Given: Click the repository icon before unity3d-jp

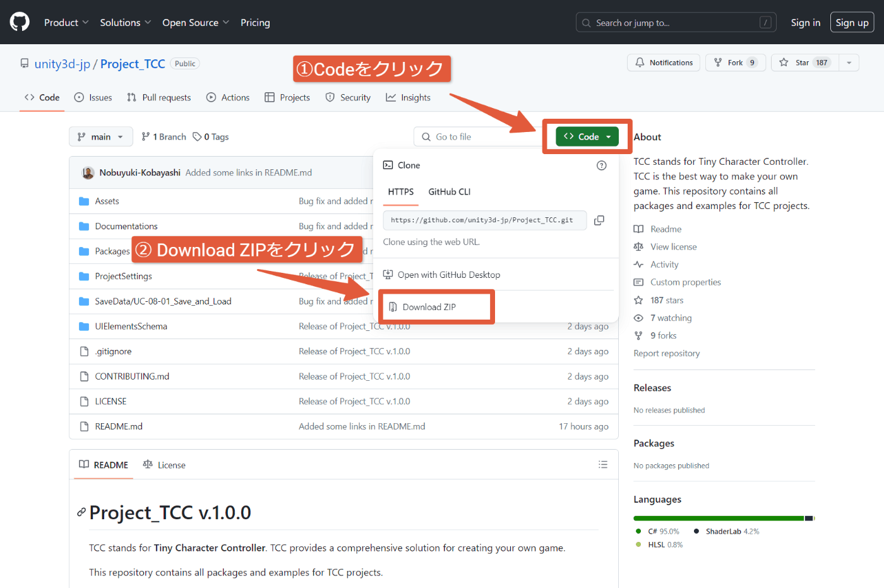Looking at the screenshot, I should coord(25,64).
